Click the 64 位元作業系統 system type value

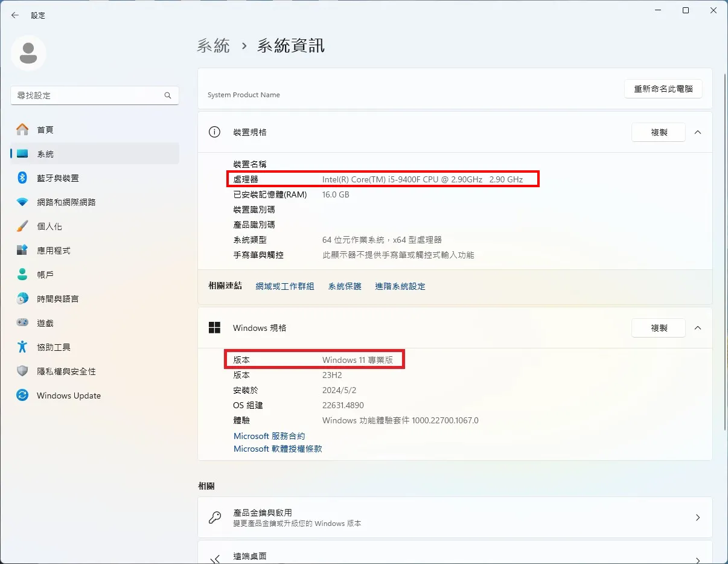(x=382, y=240)
